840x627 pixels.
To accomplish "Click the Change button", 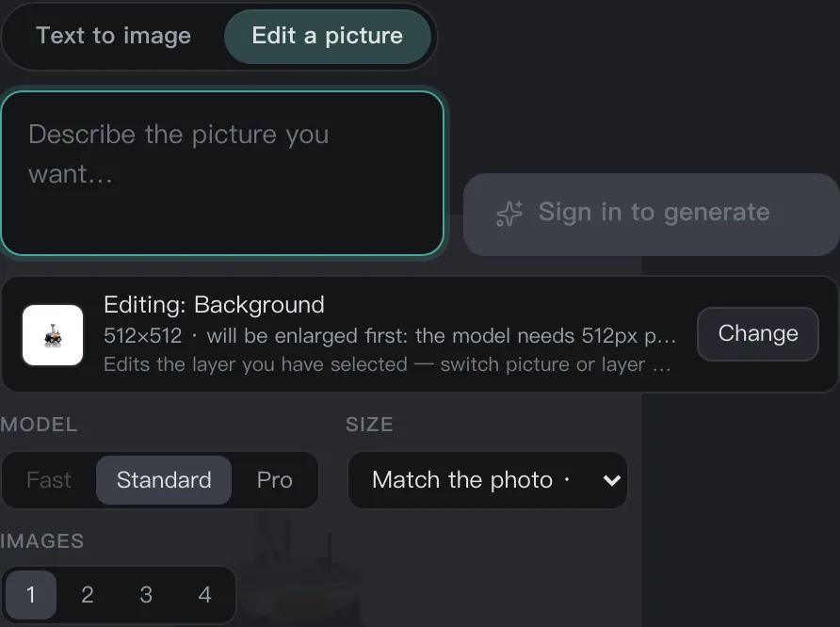I will click(757, 333).
